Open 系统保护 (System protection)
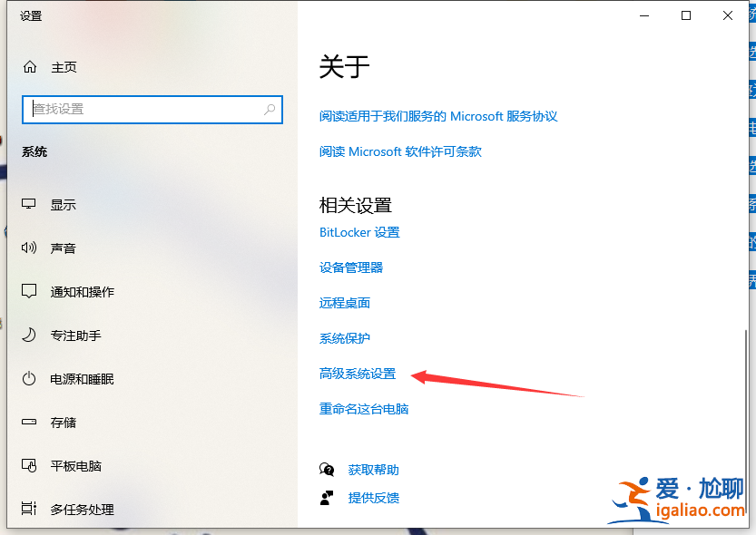Viewport: 756px width, 535px height. [x=347, y=338]
